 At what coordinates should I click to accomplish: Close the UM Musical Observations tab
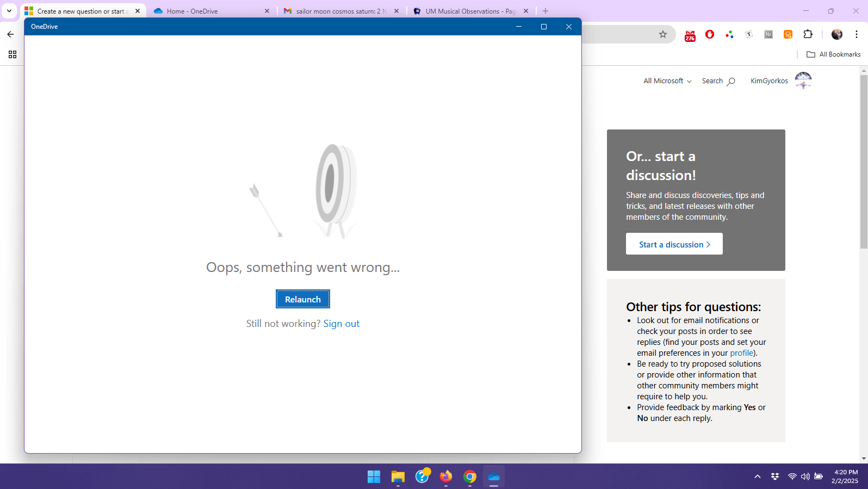click(x=526, y=11)
